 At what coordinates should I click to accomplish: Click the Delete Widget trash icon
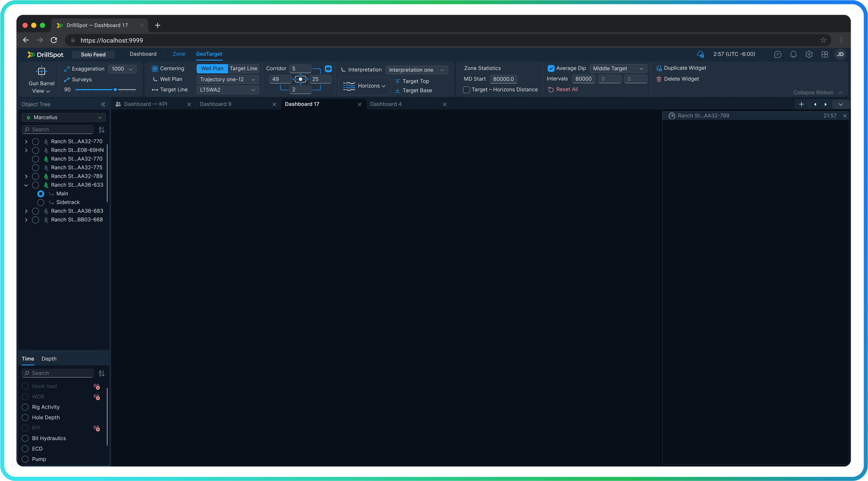click(659, 79)
